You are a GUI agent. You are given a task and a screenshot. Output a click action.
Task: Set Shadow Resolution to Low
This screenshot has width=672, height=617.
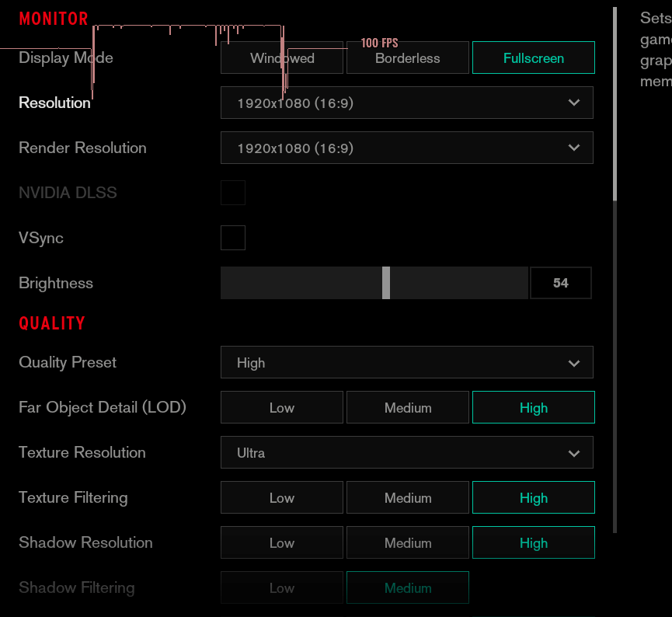(x=282, y=542)
